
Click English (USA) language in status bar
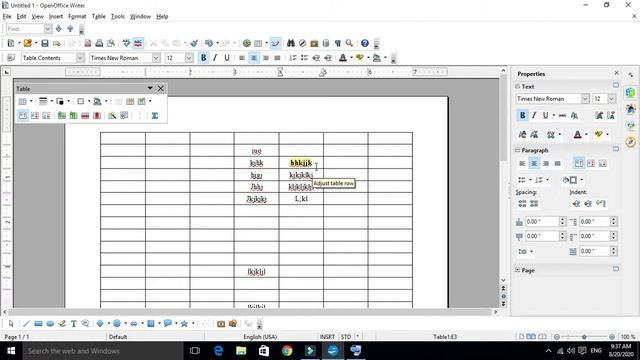click(x=260, y=337)
